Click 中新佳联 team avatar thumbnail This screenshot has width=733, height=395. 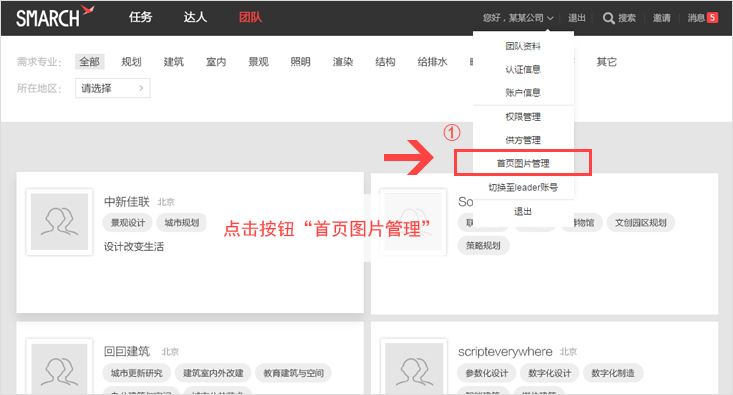pyautogui.click(x=59, y=222)
